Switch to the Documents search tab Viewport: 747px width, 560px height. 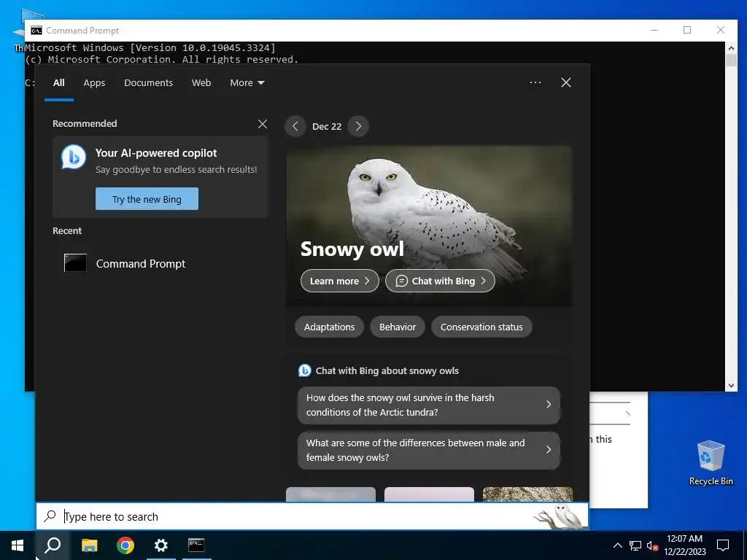coord(148,83)
